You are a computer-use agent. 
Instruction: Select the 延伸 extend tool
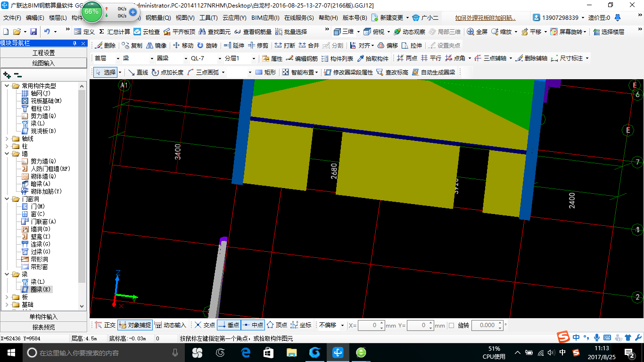pyautogui.click(x=234, y=46)
